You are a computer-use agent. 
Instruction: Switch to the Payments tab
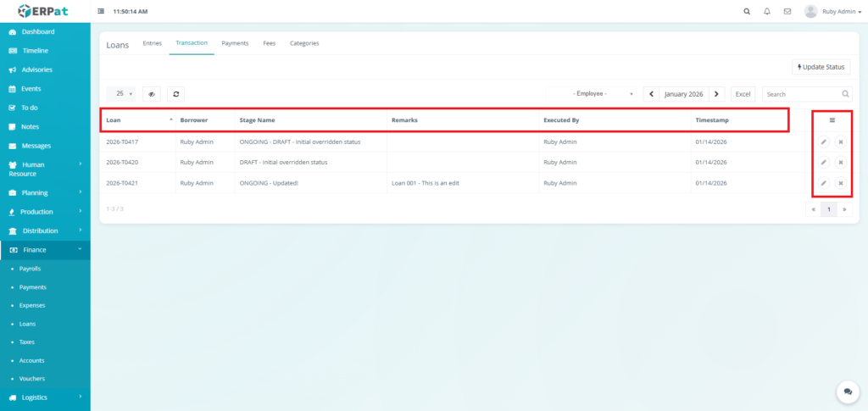(235, 42)
